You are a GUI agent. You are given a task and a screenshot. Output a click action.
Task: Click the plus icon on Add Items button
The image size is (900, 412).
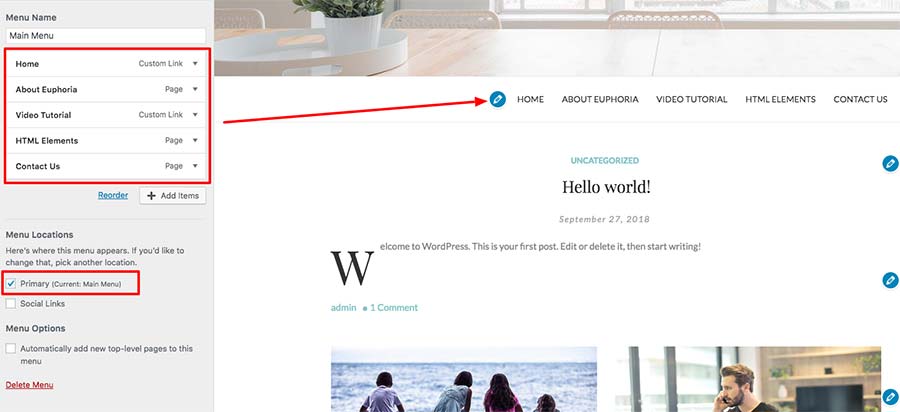tap(151, 196)
